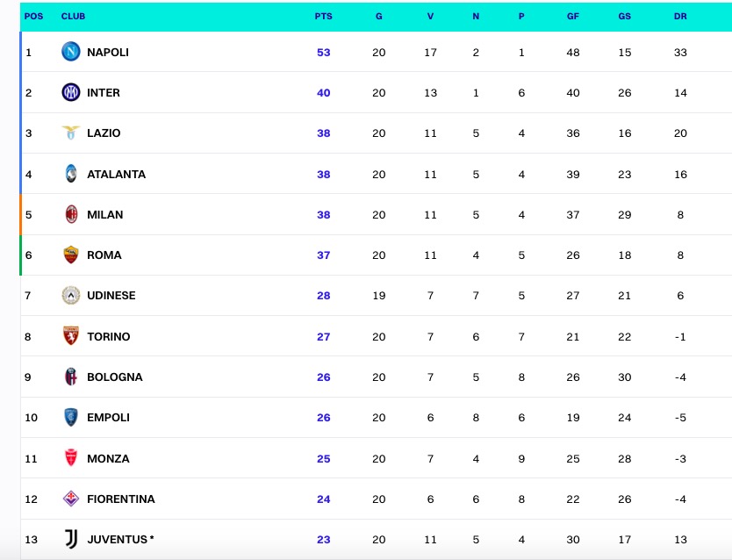Click the POS column header
Image resolution: width=732 pixels, height=560 pixels.
pyautogui.click(x=33, y=17)
